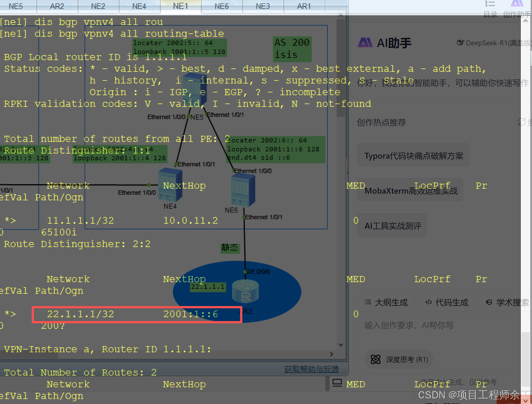
Task: Click the Route Distinguisher: 2:2 line
Action: click(x=77, y=244)
